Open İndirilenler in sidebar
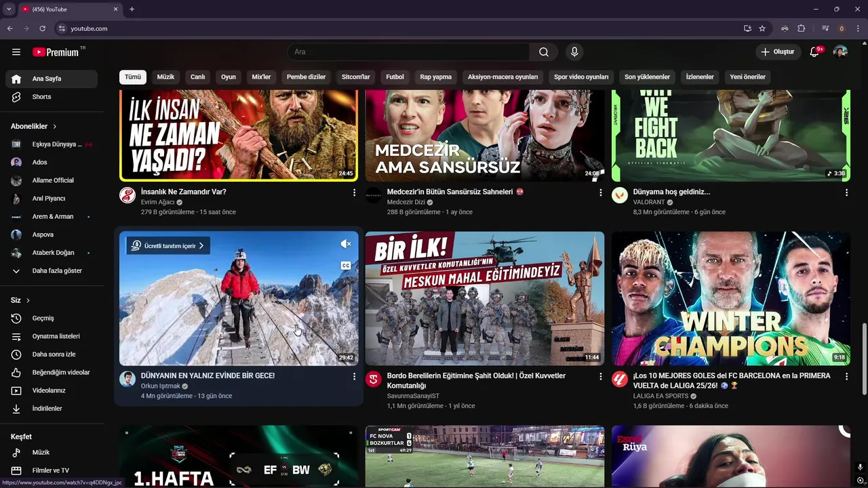 (52, 409)
